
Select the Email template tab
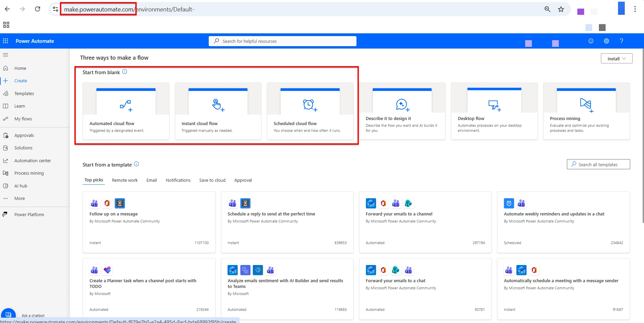pyautogui.click(x=151, y=180)
